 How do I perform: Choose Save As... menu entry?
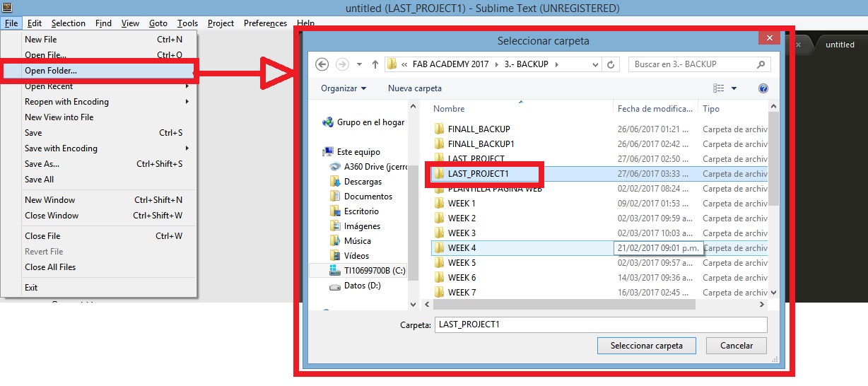[99, 164]
